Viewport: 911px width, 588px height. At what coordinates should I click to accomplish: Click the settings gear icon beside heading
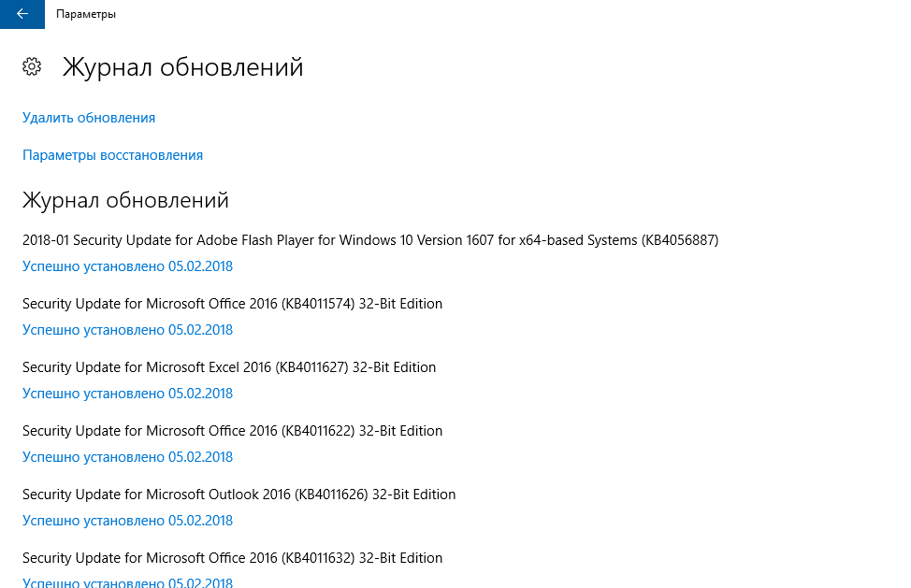coord(32,66)
